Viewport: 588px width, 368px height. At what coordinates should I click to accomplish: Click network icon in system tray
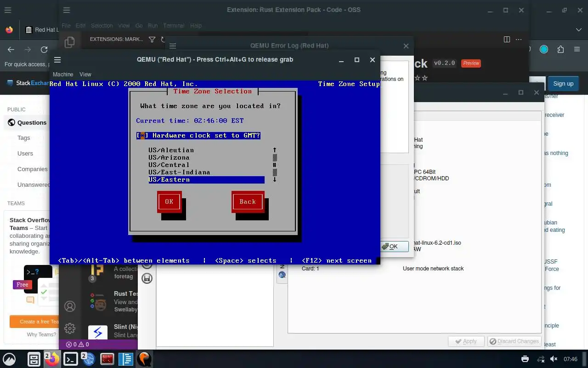(540, 359)
